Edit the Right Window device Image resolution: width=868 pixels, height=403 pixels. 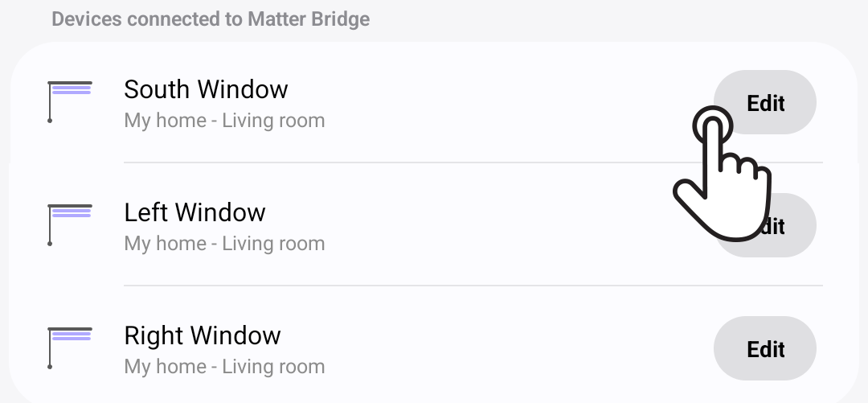click(x=765, y=348)
